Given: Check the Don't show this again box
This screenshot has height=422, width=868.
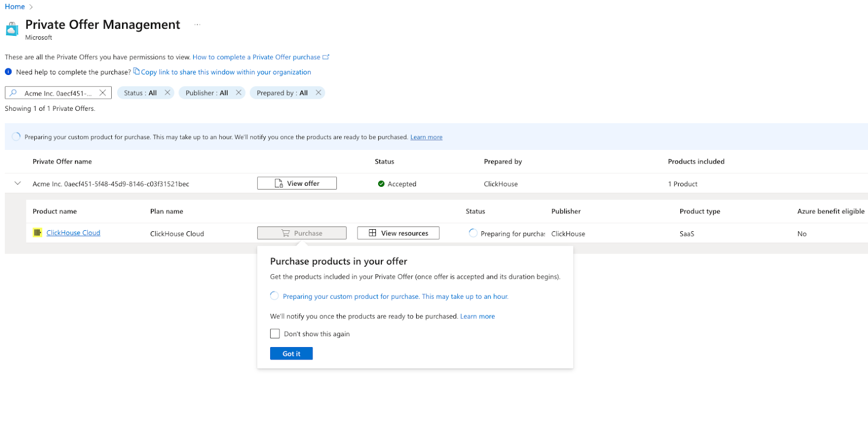Looking at the screenshot, I should (275, 334).
